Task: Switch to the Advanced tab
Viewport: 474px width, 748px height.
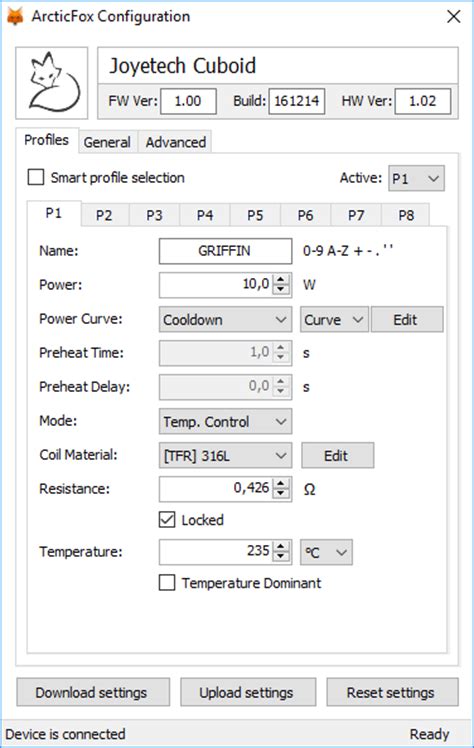Action: point(175,142)
